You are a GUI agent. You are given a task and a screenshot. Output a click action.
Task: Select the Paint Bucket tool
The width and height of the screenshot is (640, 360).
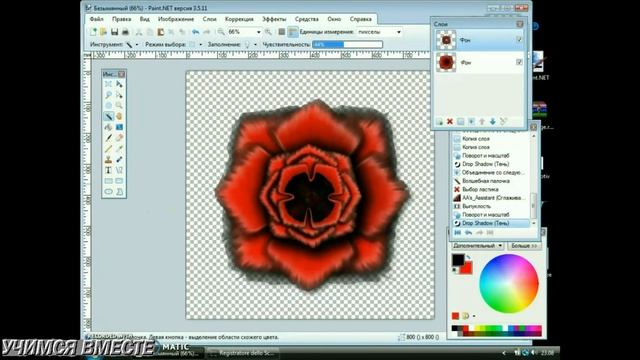pos(109,127)
